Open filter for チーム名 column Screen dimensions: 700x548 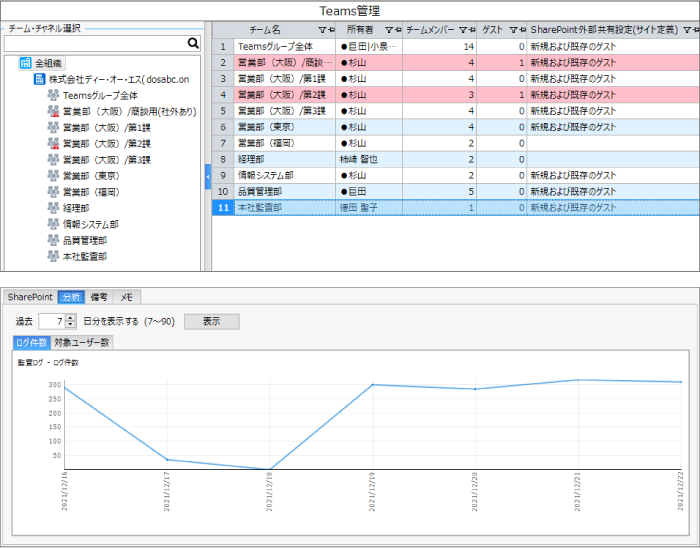pos(322,30)
